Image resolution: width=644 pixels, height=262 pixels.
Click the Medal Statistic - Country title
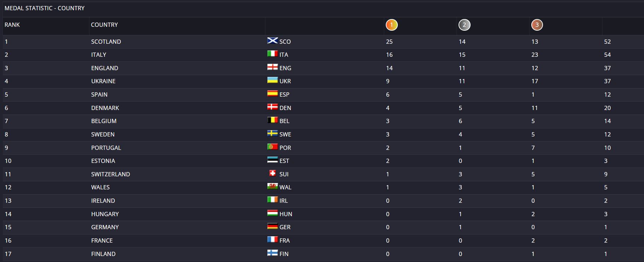click(x=45, y=8)
